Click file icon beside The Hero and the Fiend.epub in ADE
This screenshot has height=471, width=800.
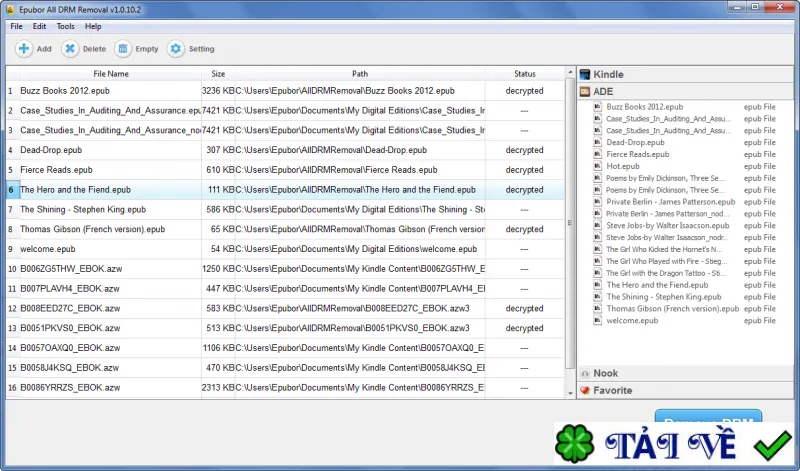(x=597, y=285)
